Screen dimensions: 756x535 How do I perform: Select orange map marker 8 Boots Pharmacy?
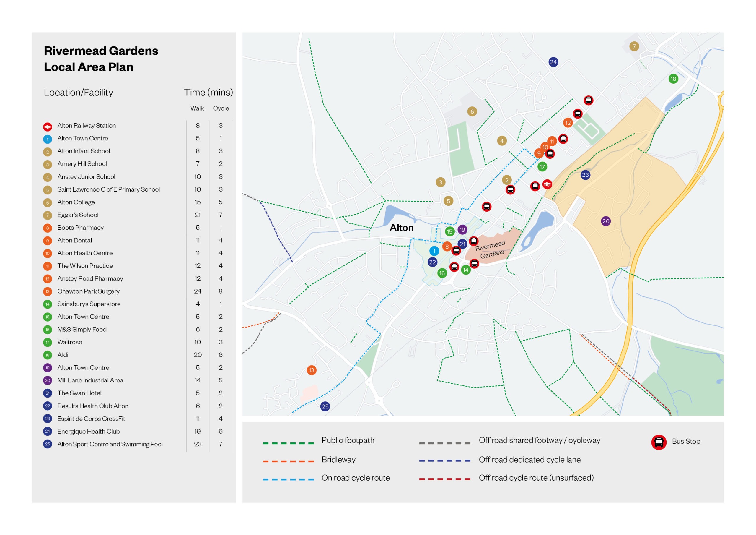coord(447,246)
